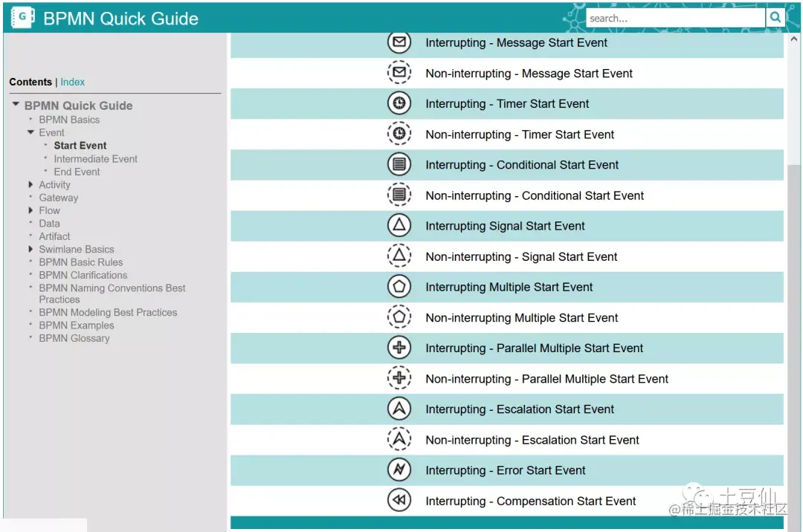Click the Interrupting Conditional Start Event icon
The height and width of the screenshot is (532, 803).
[x=399, y=165]
